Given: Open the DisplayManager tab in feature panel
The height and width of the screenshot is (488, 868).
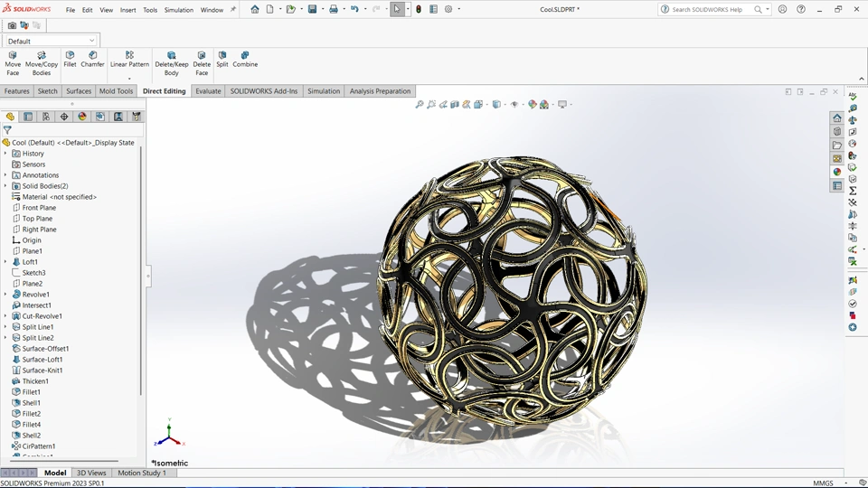Looking at the screenshot, I should 82,117.
